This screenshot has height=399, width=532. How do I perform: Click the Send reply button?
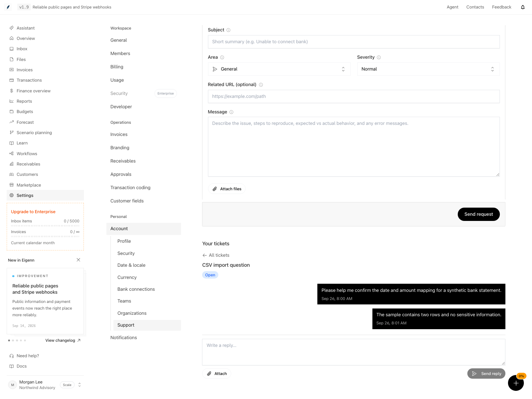pyautogui.click(x=486, y=374)
